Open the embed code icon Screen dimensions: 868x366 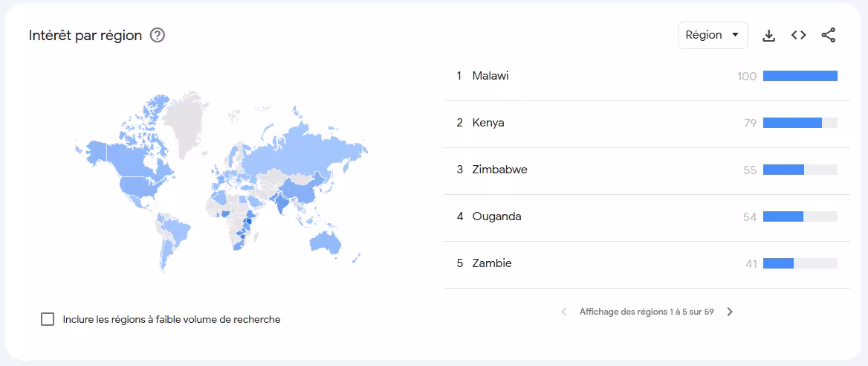[x=798, y=36]
